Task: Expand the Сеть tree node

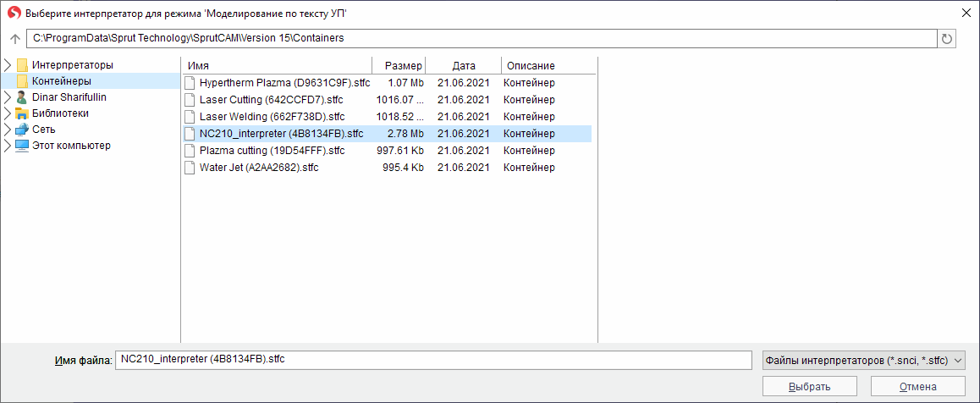Action: (8, 130)
